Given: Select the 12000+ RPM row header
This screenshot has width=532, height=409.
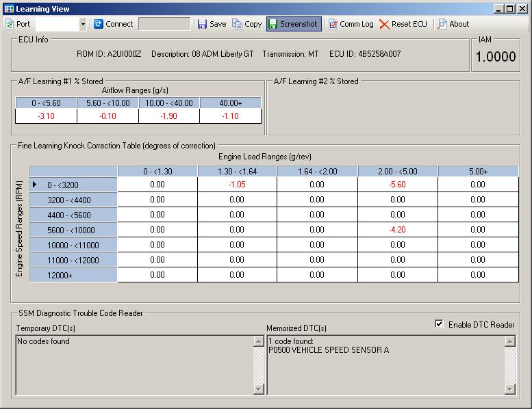Looking at the screenshot, I should pyautogui.click(x=73, y=275).
